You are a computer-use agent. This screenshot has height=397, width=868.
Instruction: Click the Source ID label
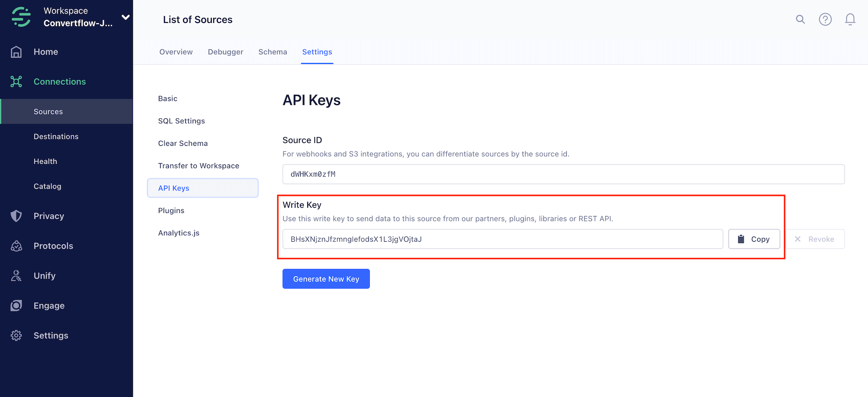click(x=302, y=140)
